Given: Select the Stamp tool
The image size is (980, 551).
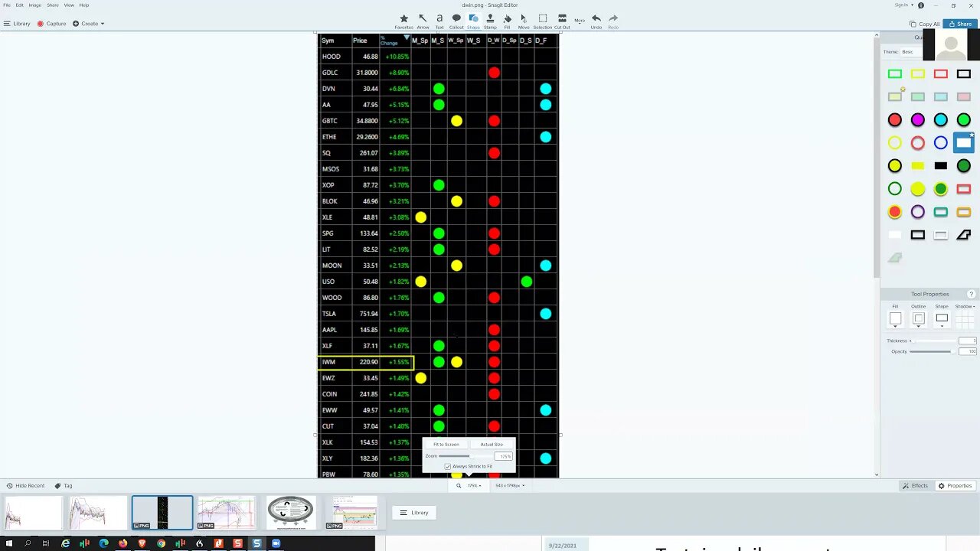Looking at the screenshot, I should pyautogui.click(x=490, y=21).
